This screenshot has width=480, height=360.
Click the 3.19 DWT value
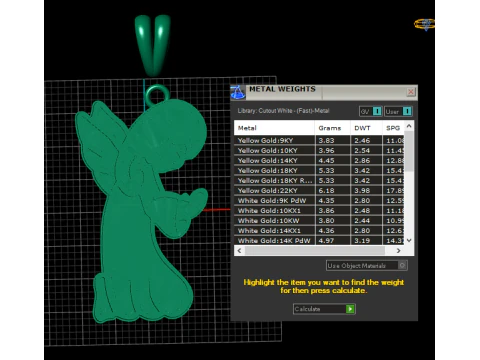[362, 240]
